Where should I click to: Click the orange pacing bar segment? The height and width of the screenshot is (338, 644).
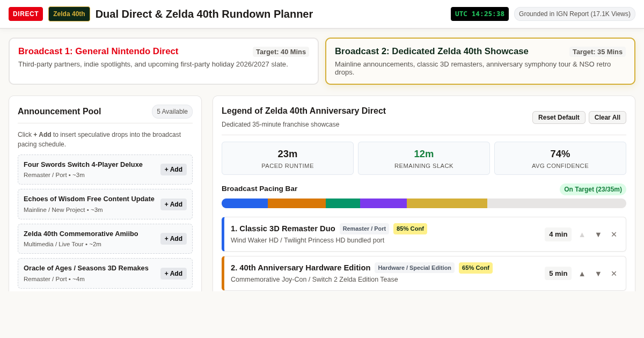tap(297, 203)
